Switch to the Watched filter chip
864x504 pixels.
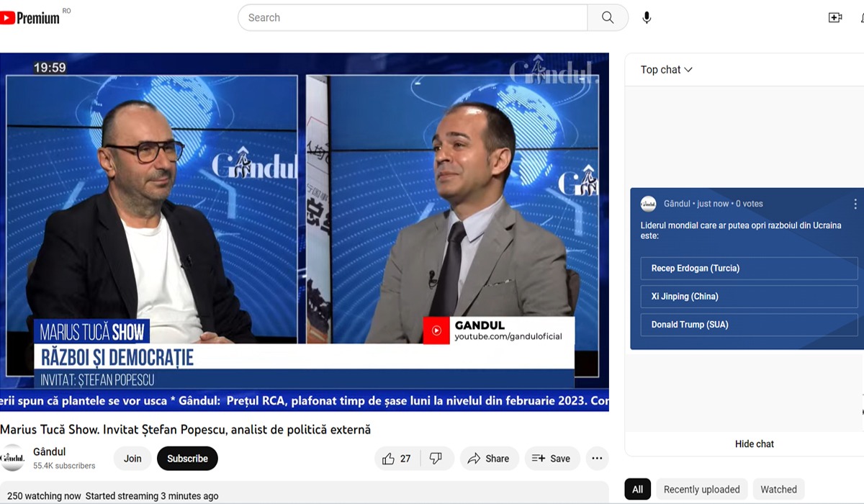tap(778, 490)
